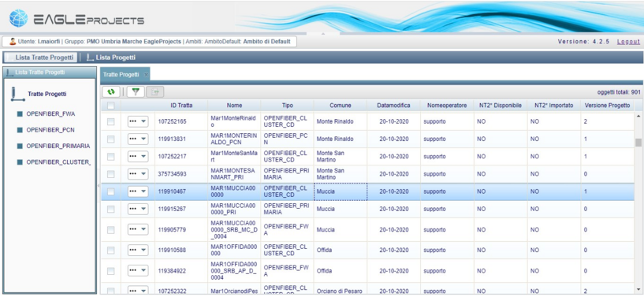Check the row with ID 119913831
This screenshot has width=644, height=297.
click(111, 139)
